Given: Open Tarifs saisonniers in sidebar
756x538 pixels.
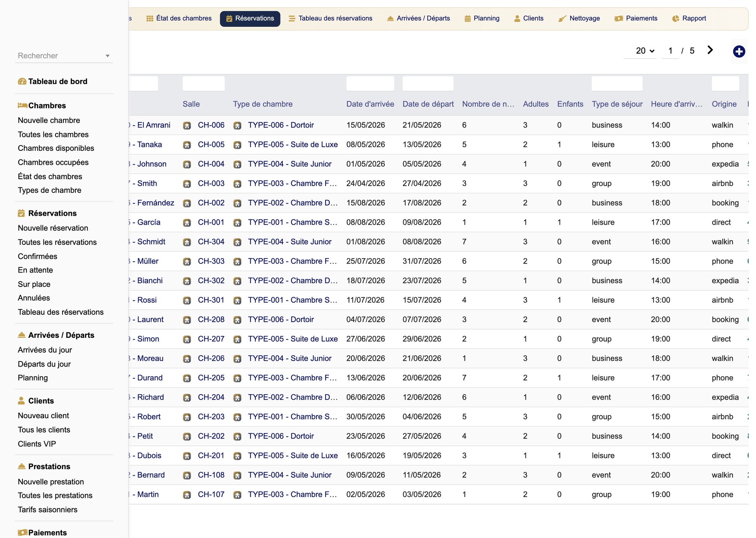Looking at the screenshot, I should (47, 509).
